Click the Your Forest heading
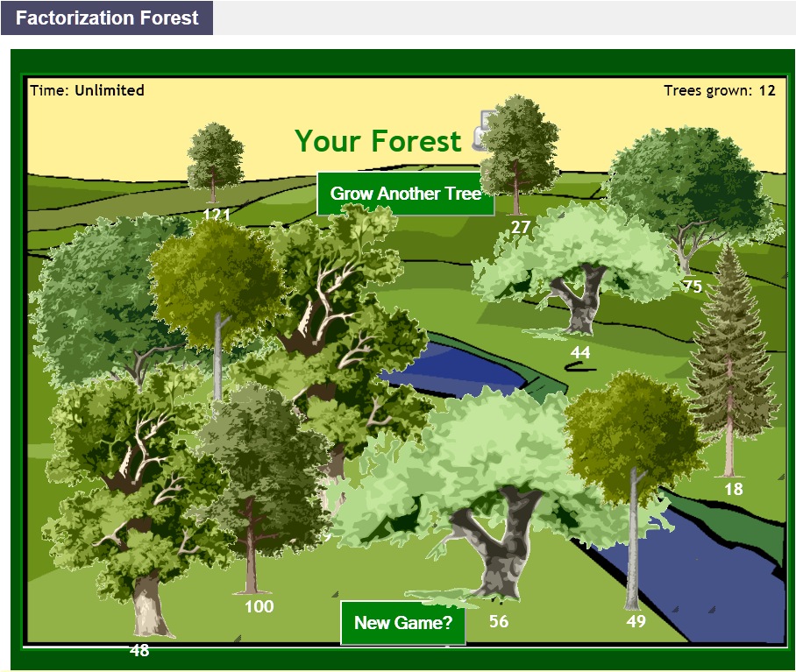The image size is (796, 672). 377,141
